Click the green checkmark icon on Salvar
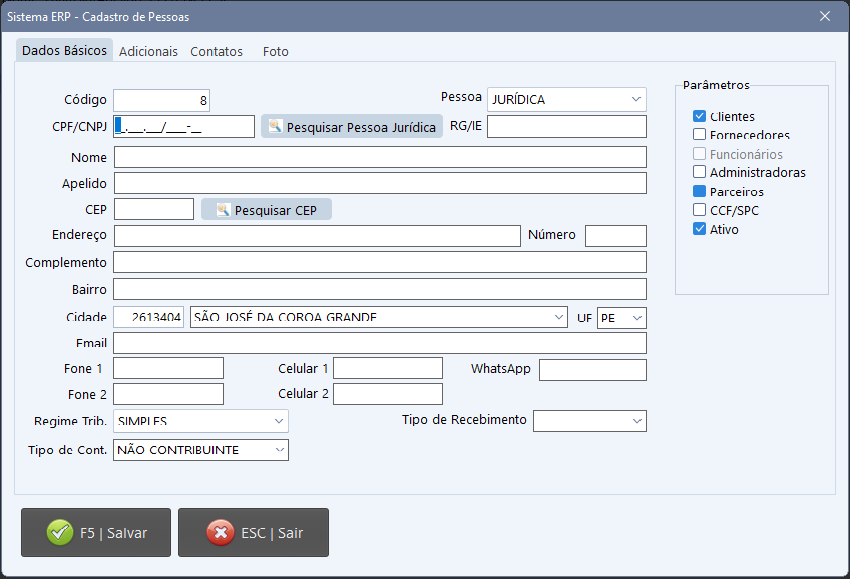This screenshot has height=579, width=850. click(60, 533)
